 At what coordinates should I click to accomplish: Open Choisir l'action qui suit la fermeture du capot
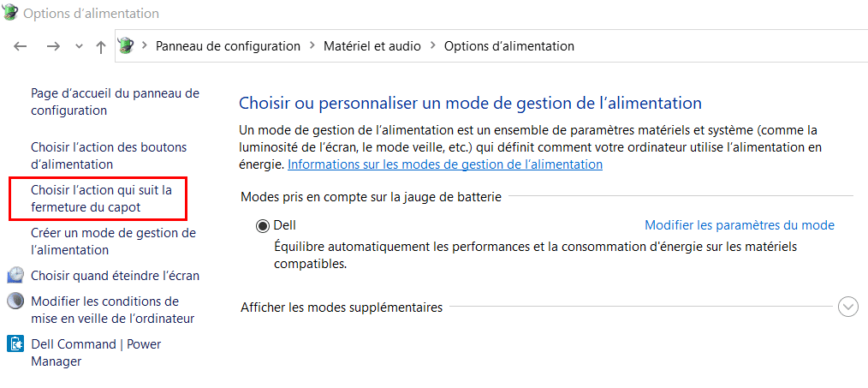click(x=101, y=198)
